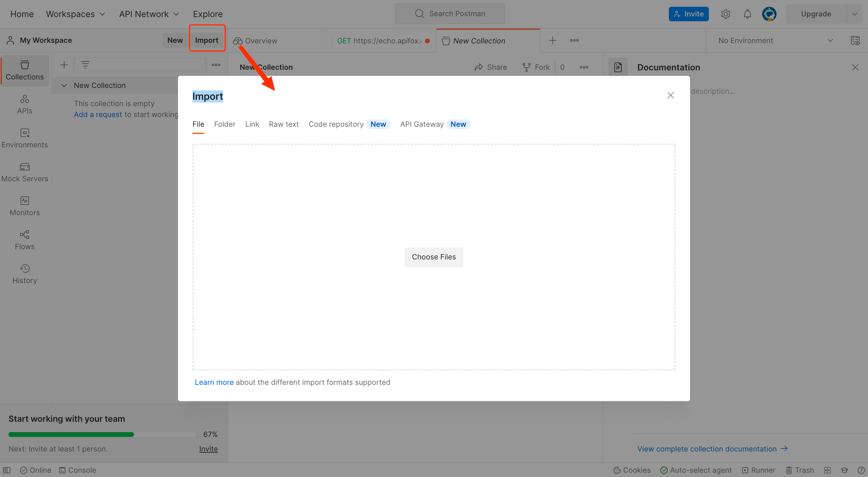Open the environment quick look icon
The height and width of the screenshot is (477, 868).
click(855, 40)
